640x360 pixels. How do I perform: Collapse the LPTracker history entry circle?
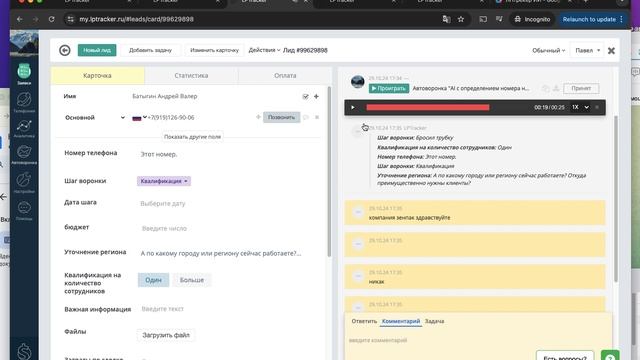pos(358,131)
